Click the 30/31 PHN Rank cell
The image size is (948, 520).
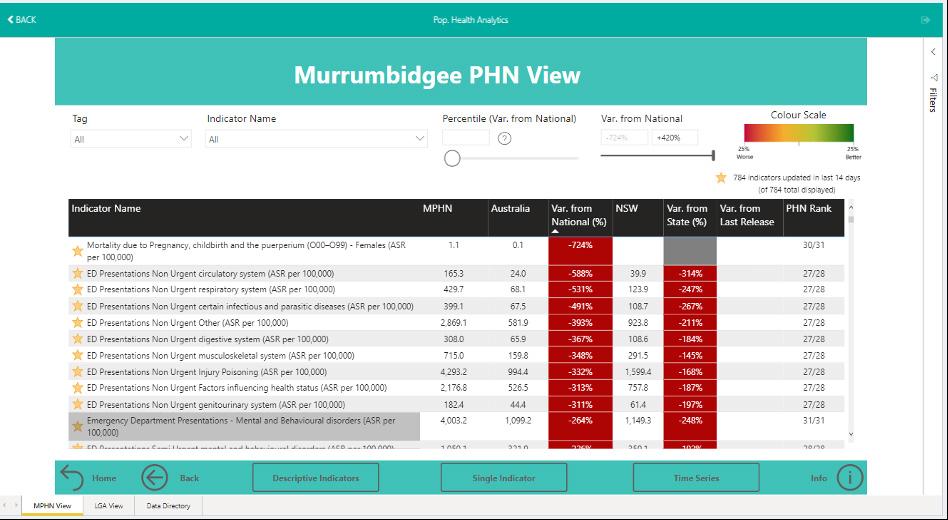(814, 245)
